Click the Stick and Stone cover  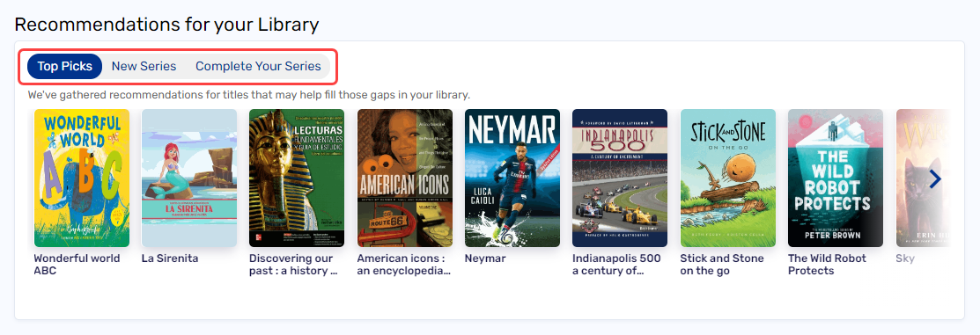click(728, 178)
